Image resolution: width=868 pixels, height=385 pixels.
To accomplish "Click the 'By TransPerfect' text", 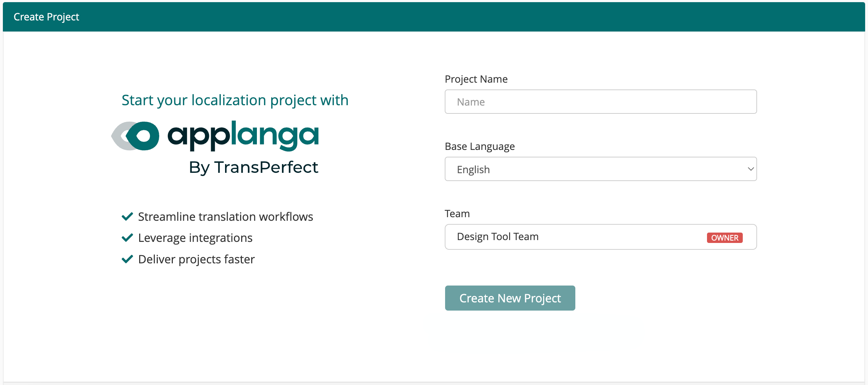I will pos(254,167).
